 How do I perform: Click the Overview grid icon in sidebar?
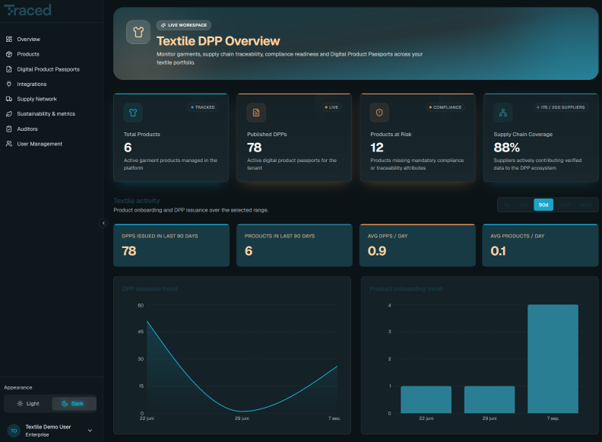click(9, 39)
